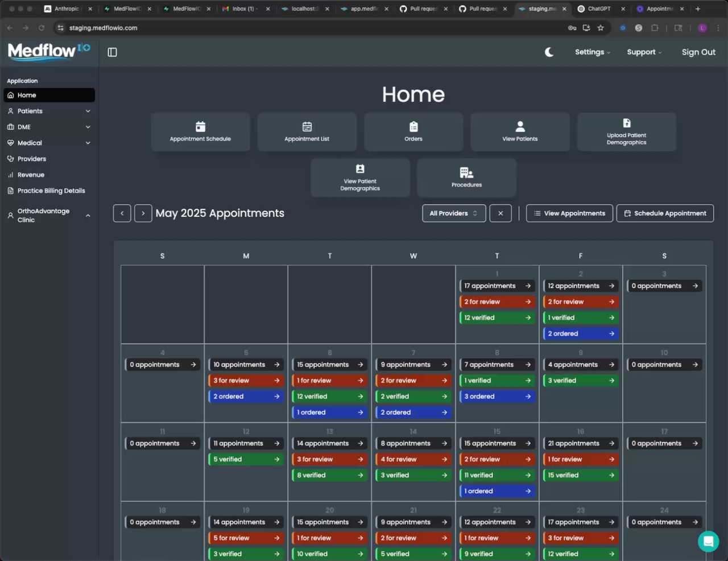728x561 pixels.
Task: Open the View Patients tile
Action: tap(520, 132)
